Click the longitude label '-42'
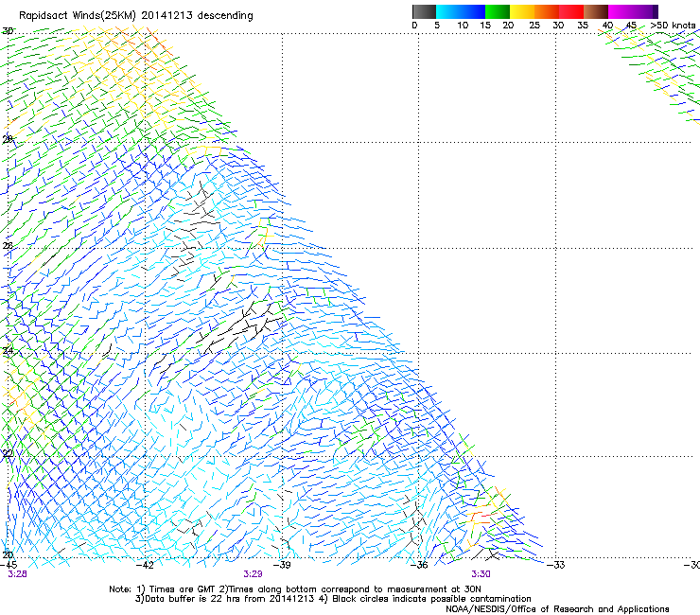700x615 pixels. point(145,565)
